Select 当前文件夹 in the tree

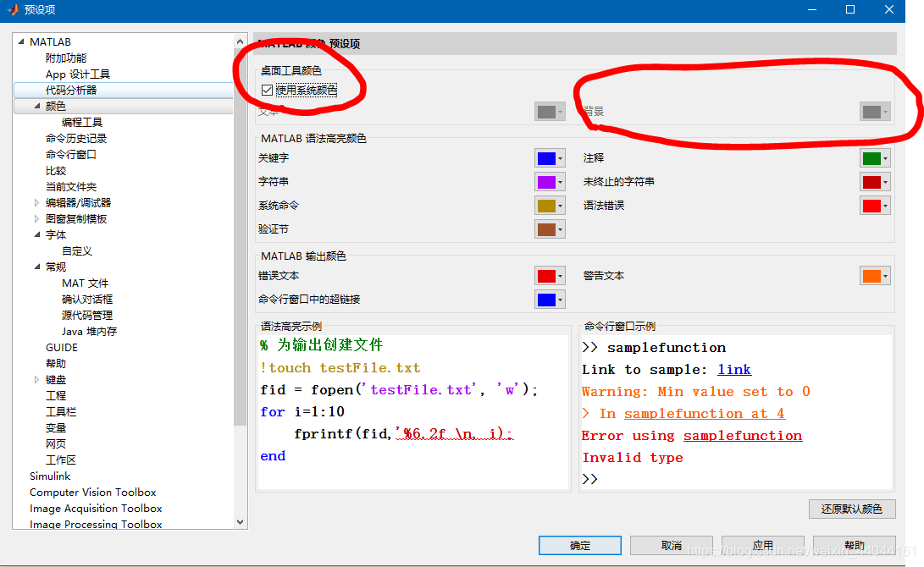tap(71, 187)
